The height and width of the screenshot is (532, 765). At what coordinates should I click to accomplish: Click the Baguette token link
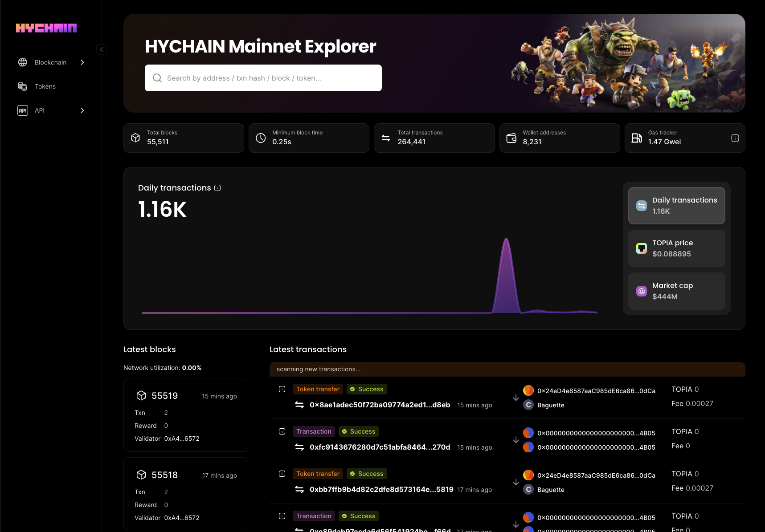[x=551, y=405]
